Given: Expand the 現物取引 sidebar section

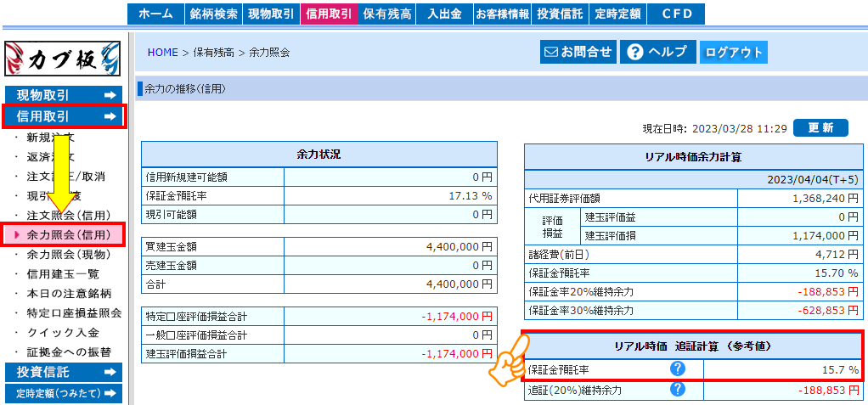Looking at the screenshot, I should pos(64,95).
